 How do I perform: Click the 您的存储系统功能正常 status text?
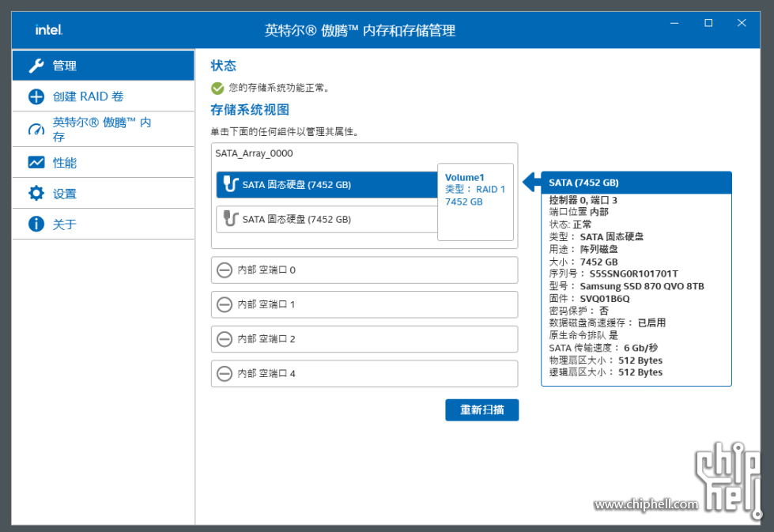pos(279,88)
